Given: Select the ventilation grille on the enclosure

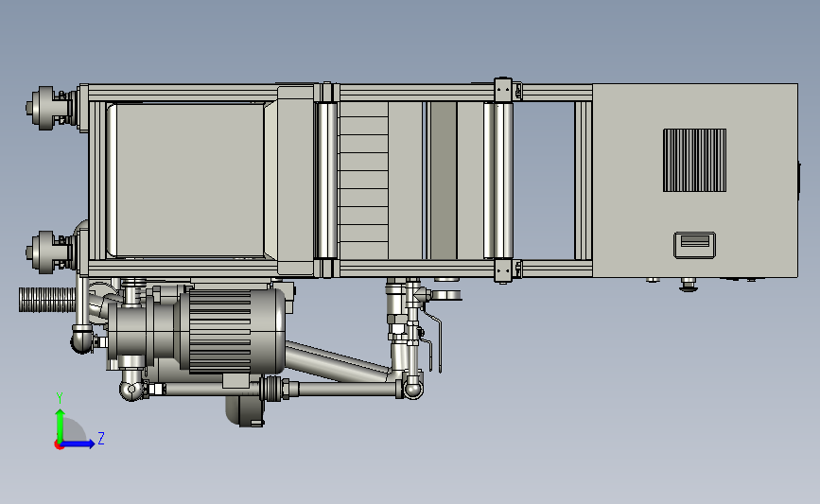Looking at the screenshot, I should pyautogui.click(x=694, y=160).
